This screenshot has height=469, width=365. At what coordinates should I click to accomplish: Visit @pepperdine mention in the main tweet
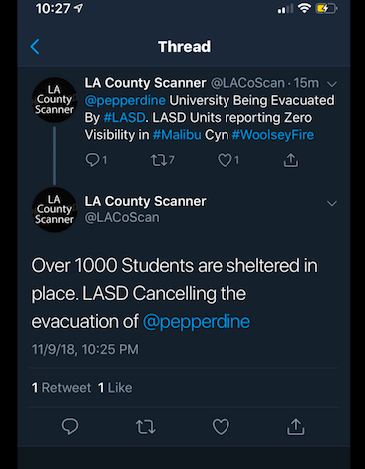click(x=196, y=322)
